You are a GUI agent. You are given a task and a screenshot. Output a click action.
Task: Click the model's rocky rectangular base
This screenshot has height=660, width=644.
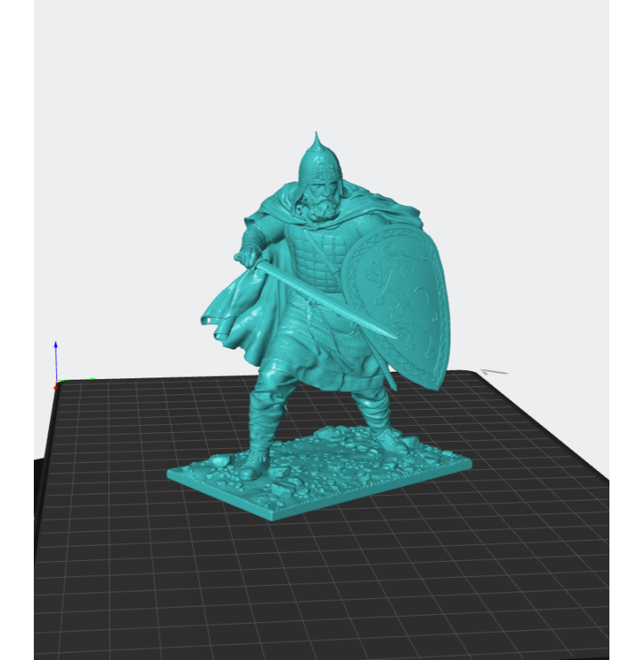(319, 473)
